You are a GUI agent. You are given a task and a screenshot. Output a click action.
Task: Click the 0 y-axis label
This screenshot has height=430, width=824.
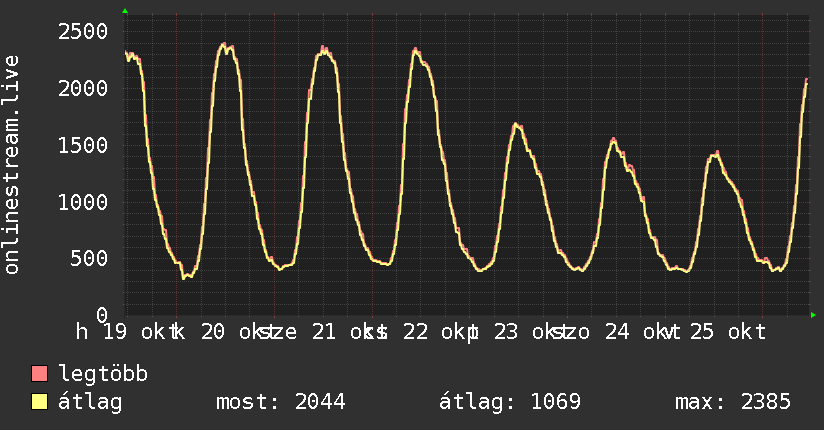(102, 315)
